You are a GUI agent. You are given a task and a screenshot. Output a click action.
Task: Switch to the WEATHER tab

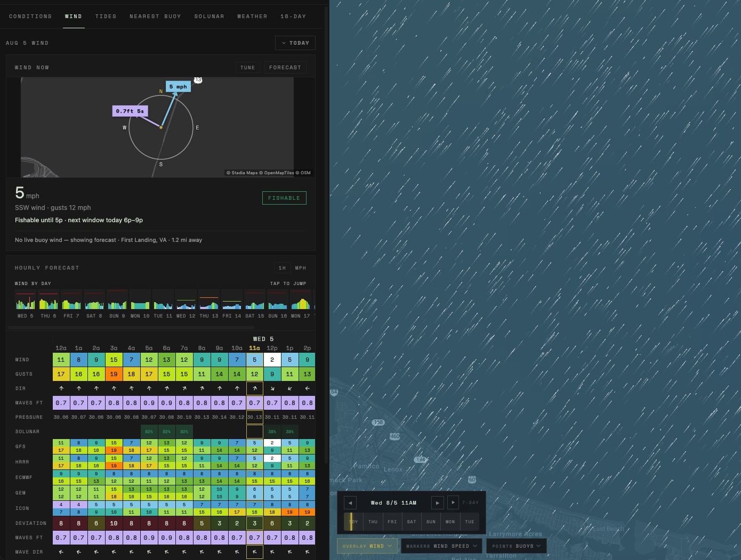tap(253, 17)
